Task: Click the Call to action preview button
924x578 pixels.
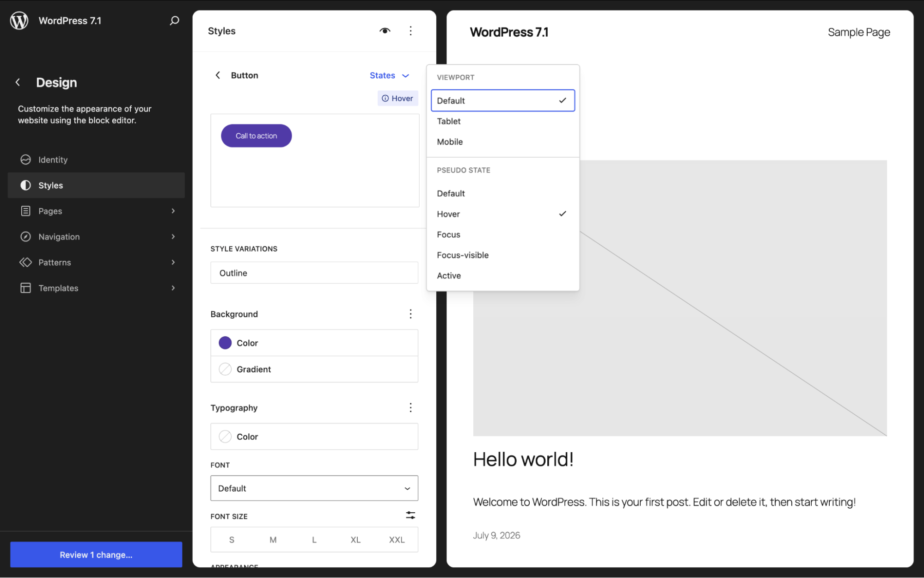Action: (256, 135)
